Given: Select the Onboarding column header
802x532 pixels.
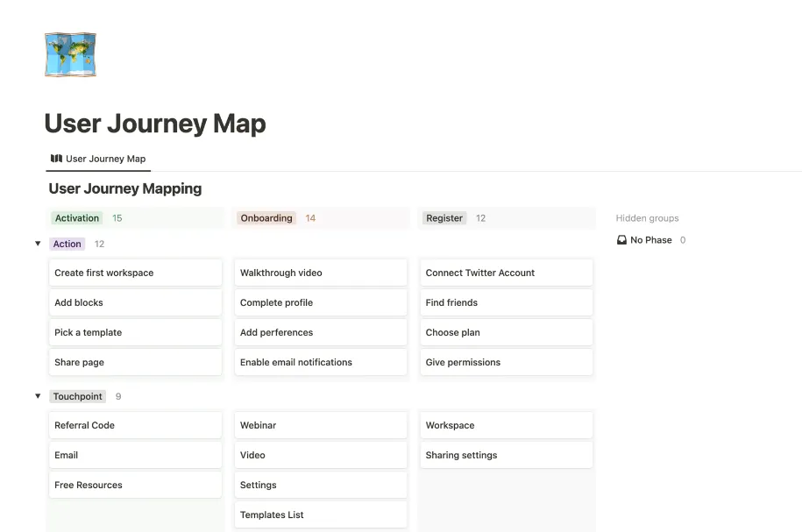Looking at the screenshot, I should (x=266, y=218).
